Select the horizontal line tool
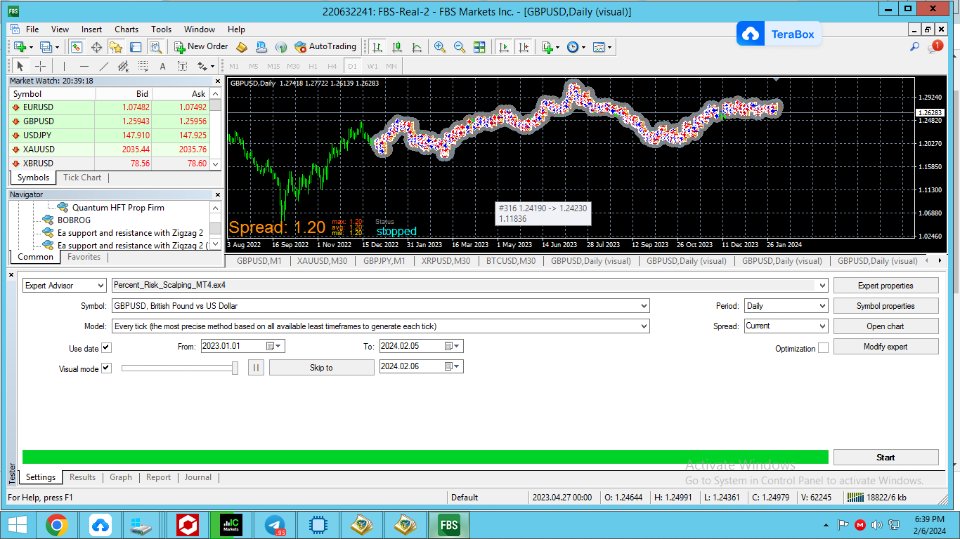This screenshot has height=539, width=960. coord(84,66)
